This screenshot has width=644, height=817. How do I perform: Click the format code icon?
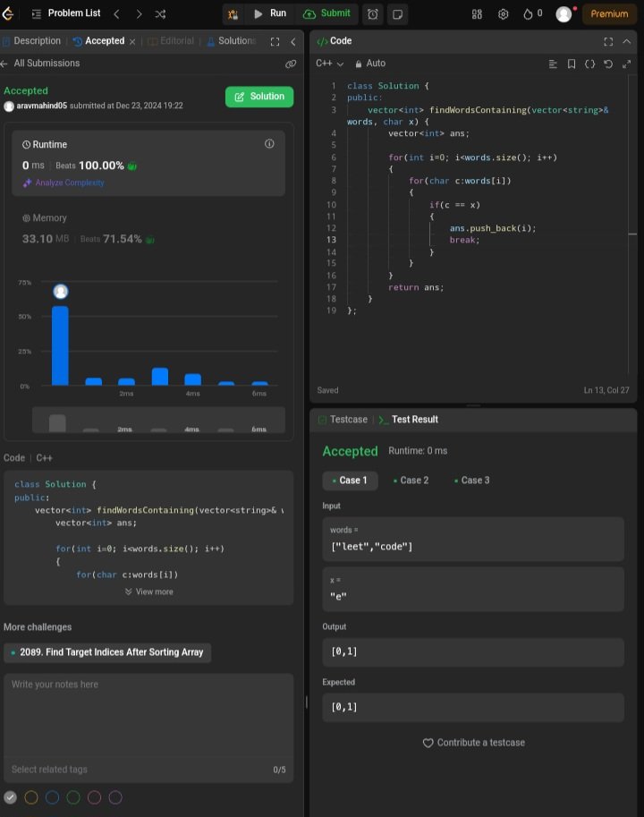[x=553, y=64]
